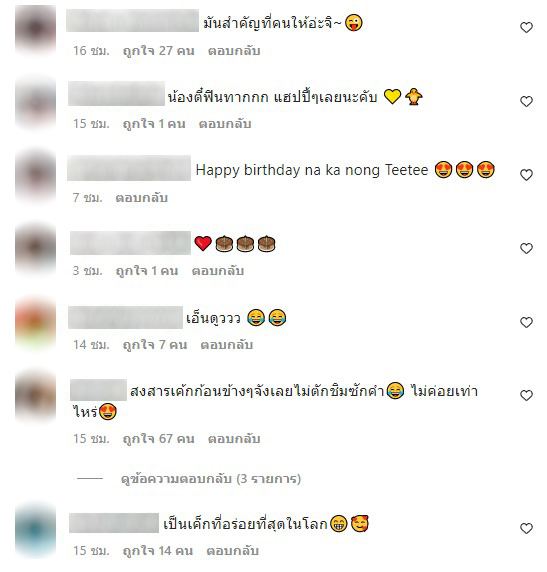Reply to the comment with 67 likes
Image resolution: width=547 pixels, height=572 pixels.
(234, 438)
